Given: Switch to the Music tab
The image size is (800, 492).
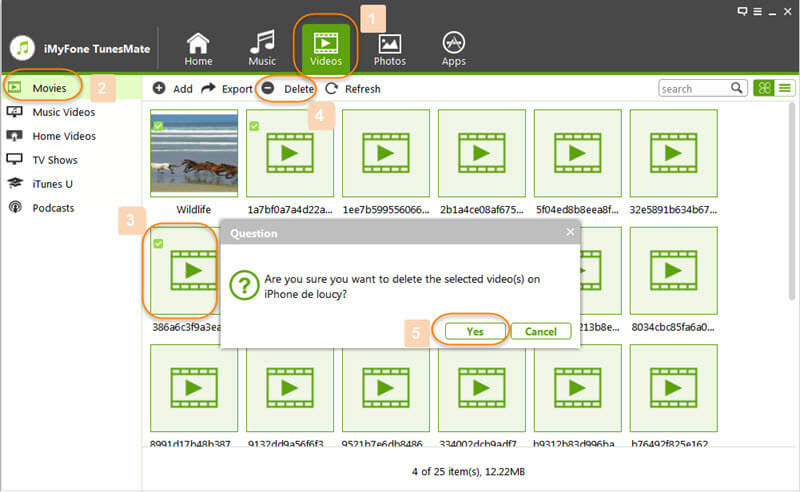Looking at the screenshot, I should (x=262, y=49).
